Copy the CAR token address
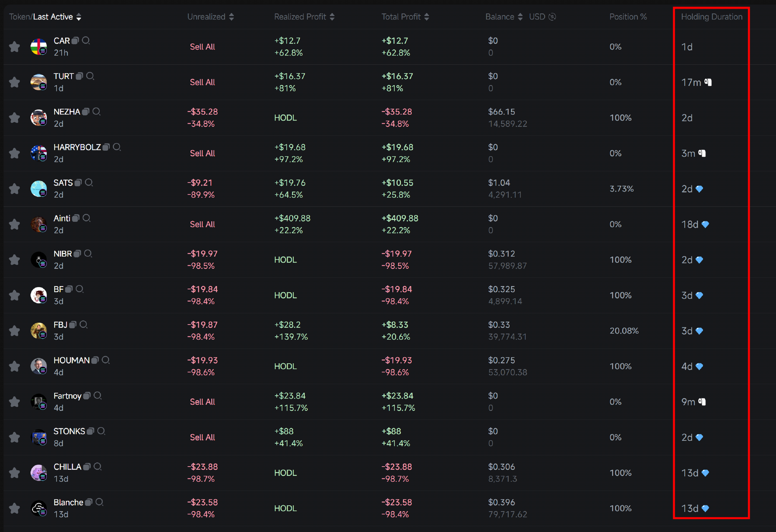 [75, 41]
